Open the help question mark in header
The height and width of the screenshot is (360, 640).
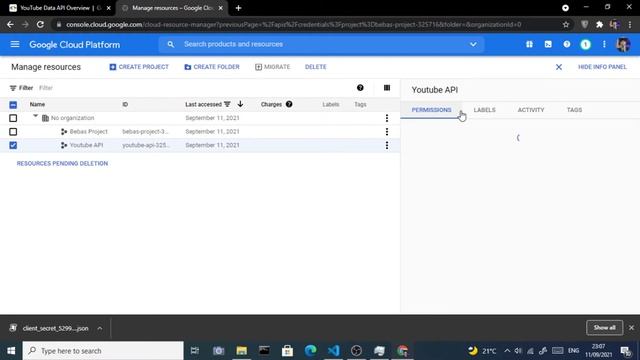pyautogui.click(x=567, y=44)
